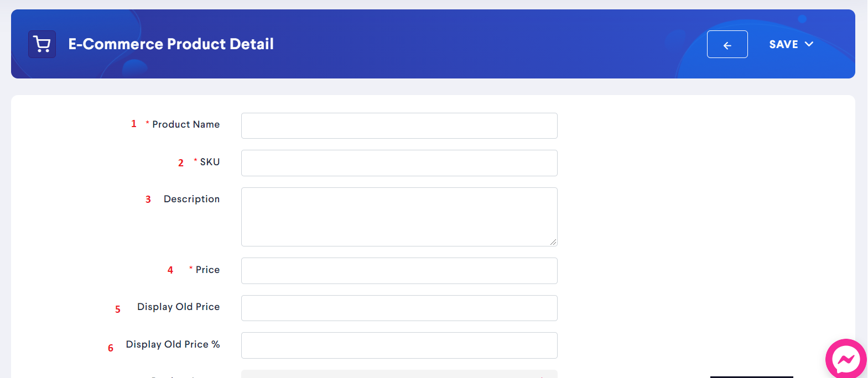
Task: Click the Display Old Price label
Action: [178, 307]
